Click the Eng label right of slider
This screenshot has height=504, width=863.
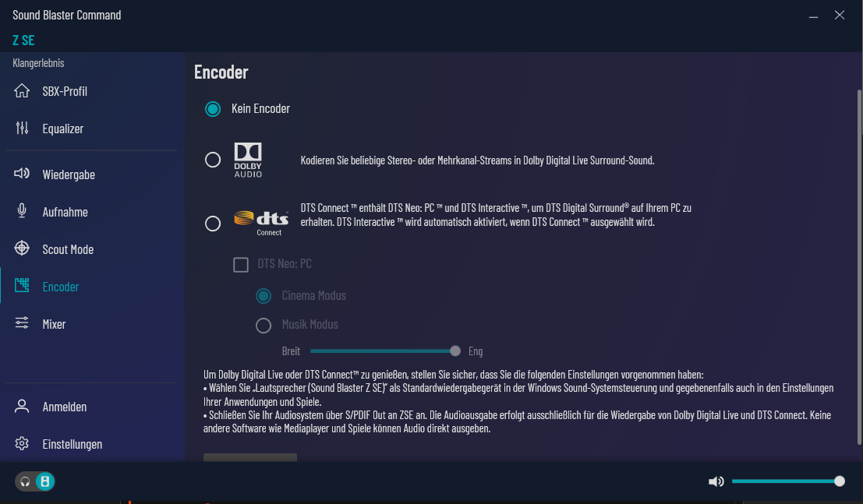coord(476,351)
